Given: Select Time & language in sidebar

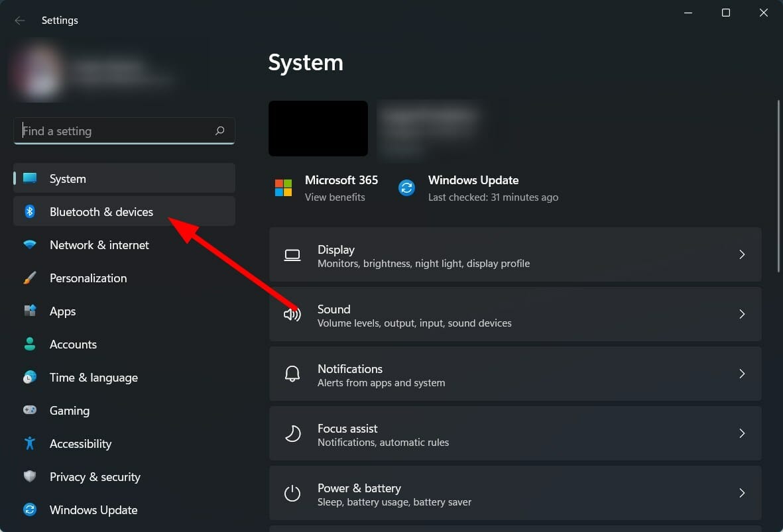Looking at the screenshot, I should click(x=93, y=377).
